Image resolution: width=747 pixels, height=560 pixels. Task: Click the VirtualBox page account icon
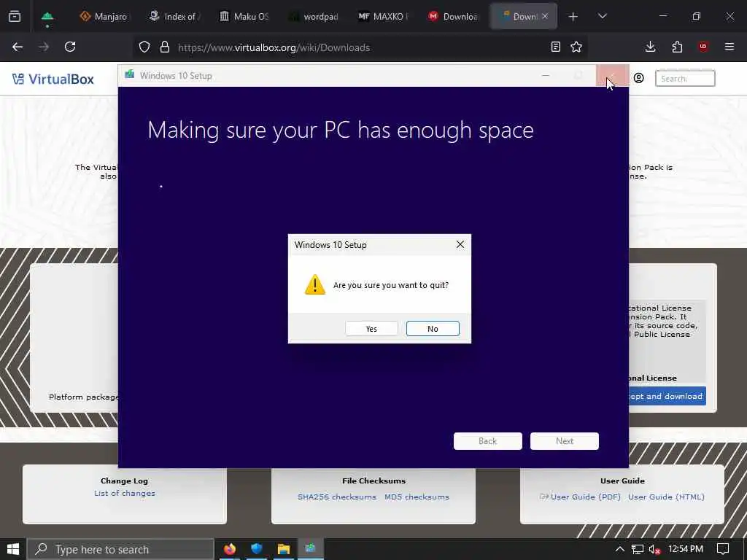[639, 78]
